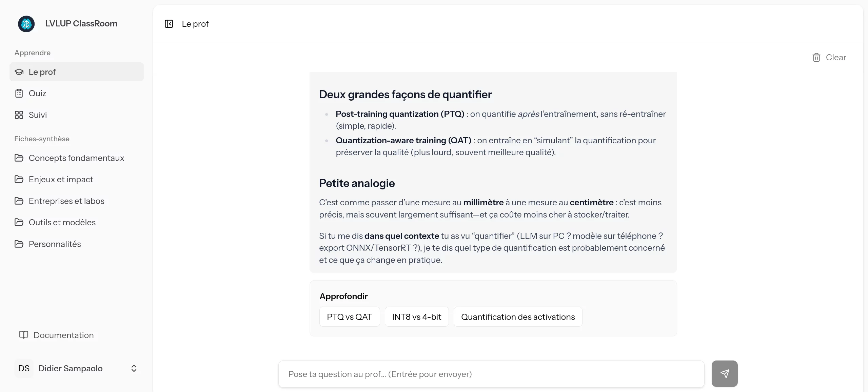Open the Outils et modèles folder
This screenshot has height=392, width=868.
62,222
